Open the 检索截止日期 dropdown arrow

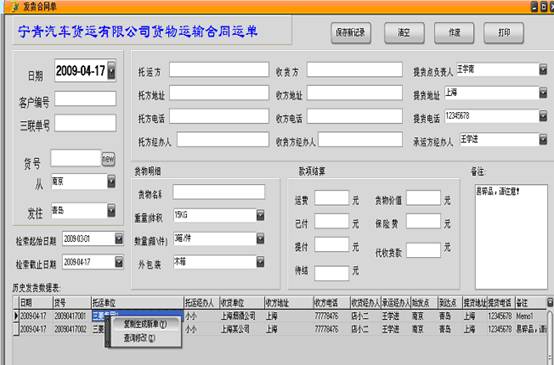click(x=119, y=262)
